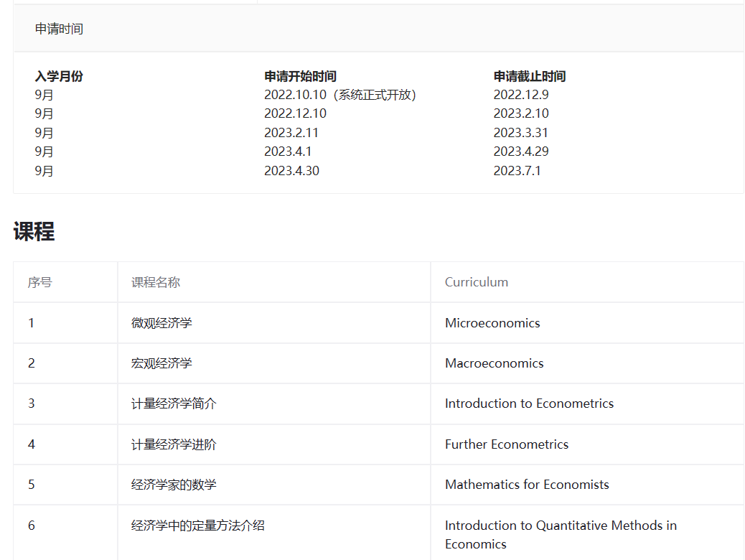This screenshot has width=745, height=560.
Task: Click the 申请开始时间 column heading
Action: [x=300, y=76]
